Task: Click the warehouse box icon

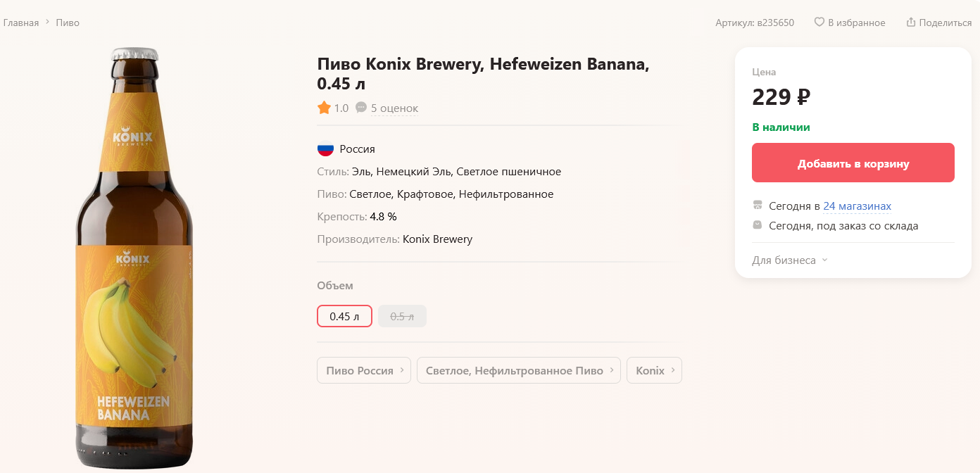Action: (x=758, y=225)
